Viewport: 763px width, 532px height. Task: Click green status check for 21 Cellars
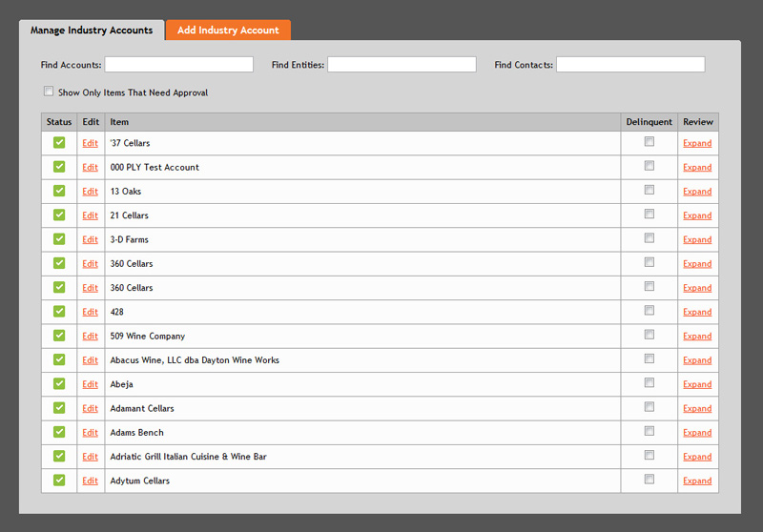click(x=59, y=215)
